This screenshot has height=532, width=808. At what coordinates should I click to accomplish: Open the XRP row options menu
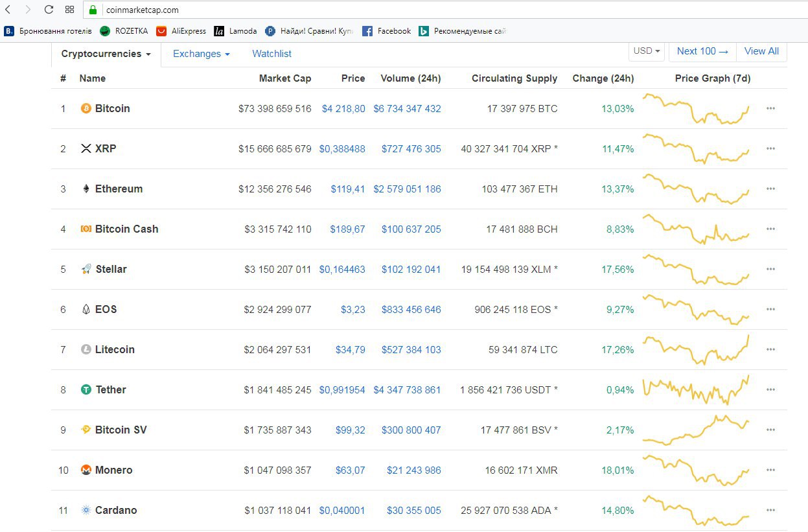point(770,148)
